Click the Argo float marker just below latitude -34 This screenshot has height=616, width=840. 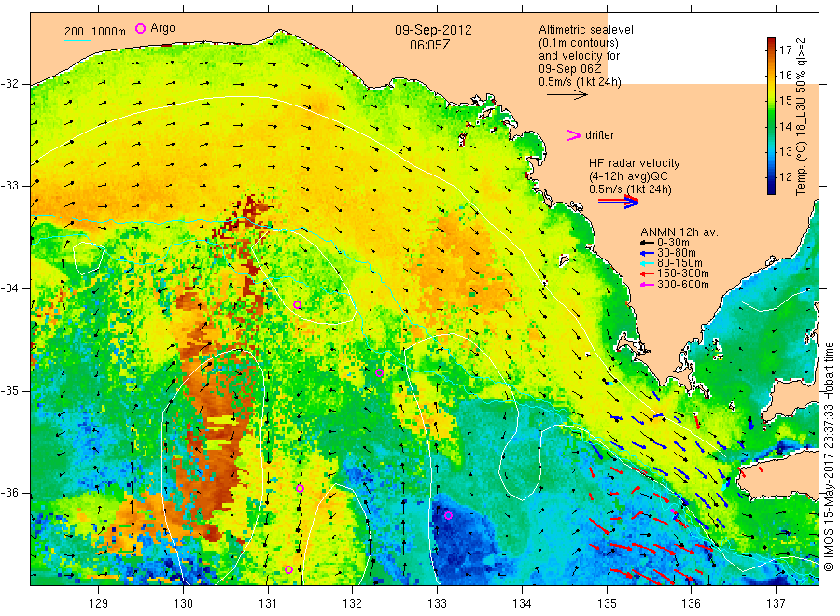[298, 305]
